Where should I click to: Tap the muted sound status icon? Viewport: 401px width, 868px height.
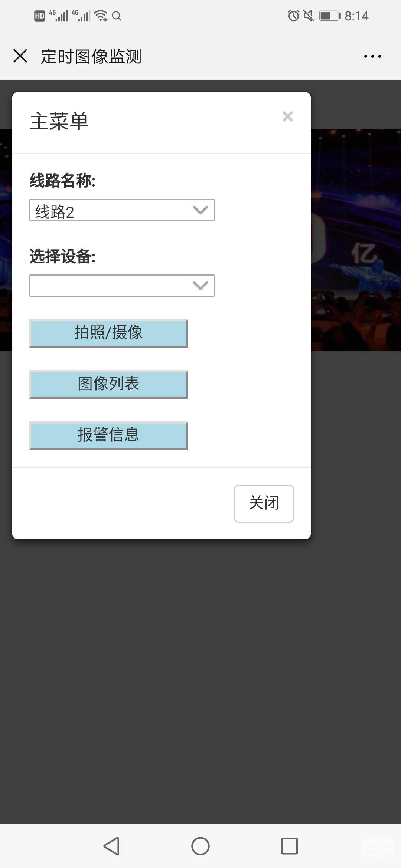point(309,16)
